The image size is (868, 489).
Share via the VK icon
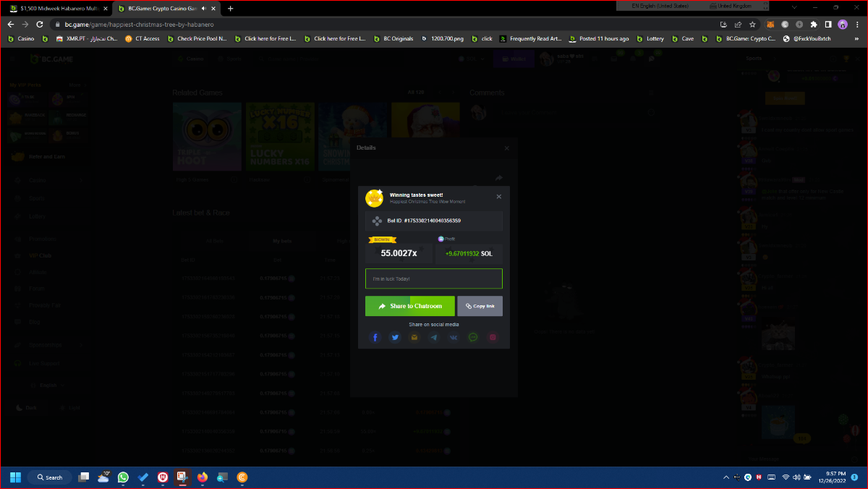coord(454,337)
